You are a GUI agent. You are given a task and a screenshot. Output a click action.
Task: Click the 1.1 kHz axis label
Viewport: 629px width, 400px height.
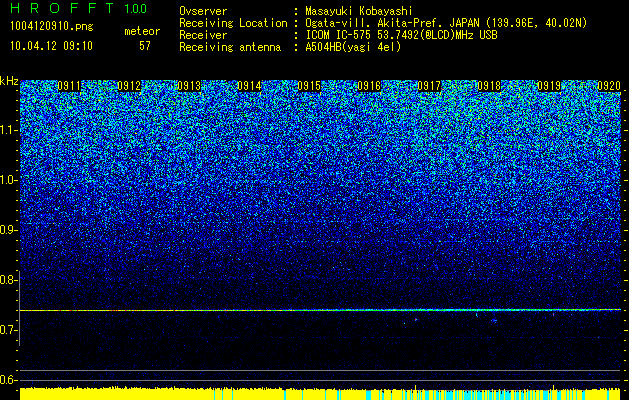pyautogui.click(x=8, y=130)
